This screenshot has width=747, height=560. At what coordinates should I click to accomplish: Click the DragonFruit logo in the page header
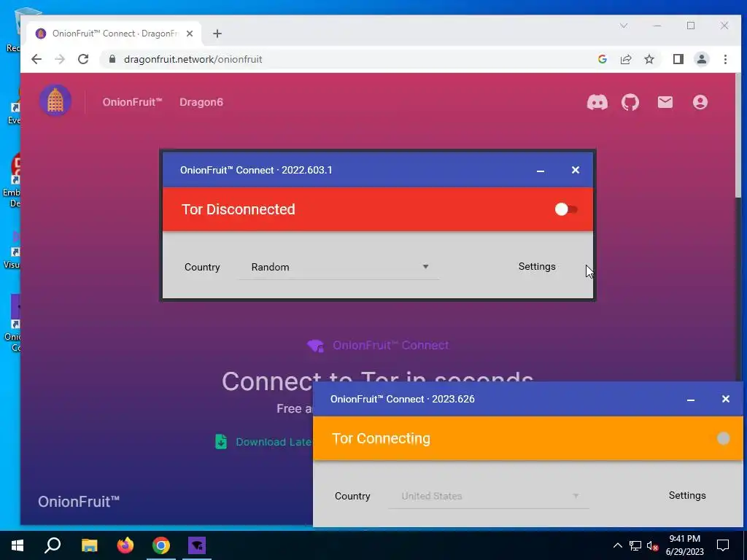pyautogui.click(x=55, y=101)
